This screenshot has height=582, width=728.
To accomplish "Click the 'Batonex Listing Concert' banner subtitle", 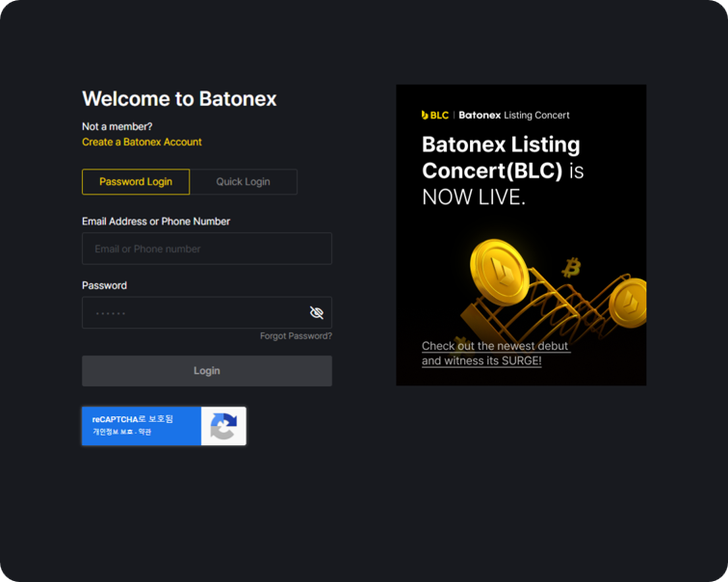I will coord(514,116).
